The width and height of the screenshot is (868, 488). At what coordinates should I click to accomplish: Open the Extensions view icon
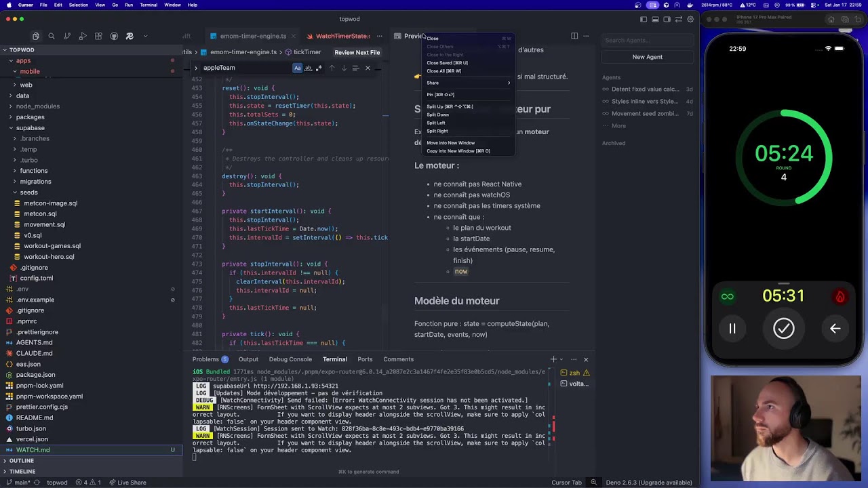click(x=98, y=36)
